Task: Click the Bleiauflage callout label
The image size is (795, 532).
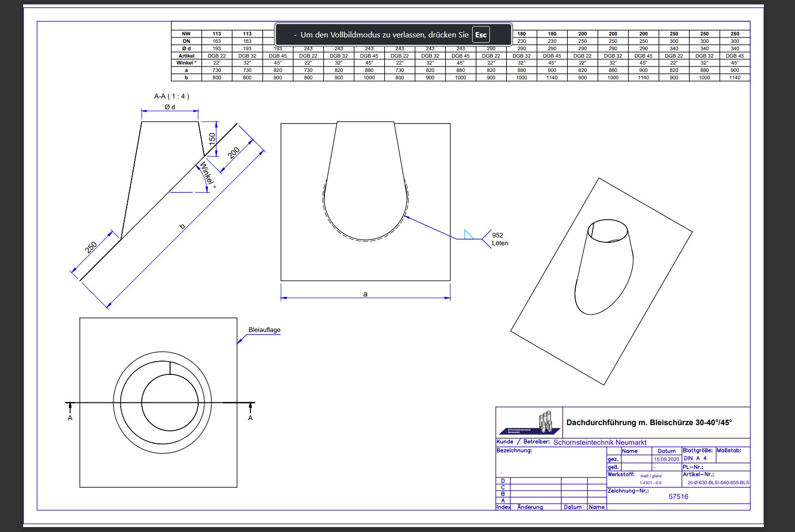Action: (264, 330)
